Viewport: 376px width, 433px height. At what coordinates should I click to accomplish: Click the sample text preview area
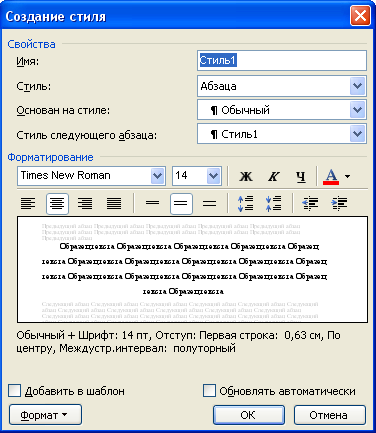[192, 269]
